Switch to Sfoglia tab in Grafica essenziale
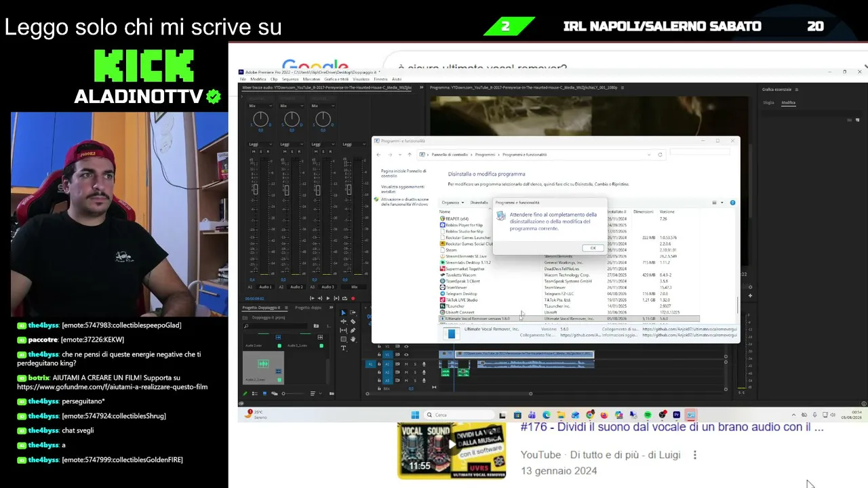This screenshot has width=868, height=488. tap(768, 102)
